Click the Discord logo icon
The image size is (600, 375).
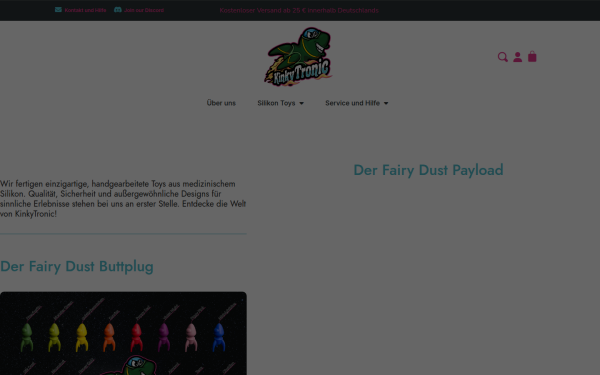118,10
